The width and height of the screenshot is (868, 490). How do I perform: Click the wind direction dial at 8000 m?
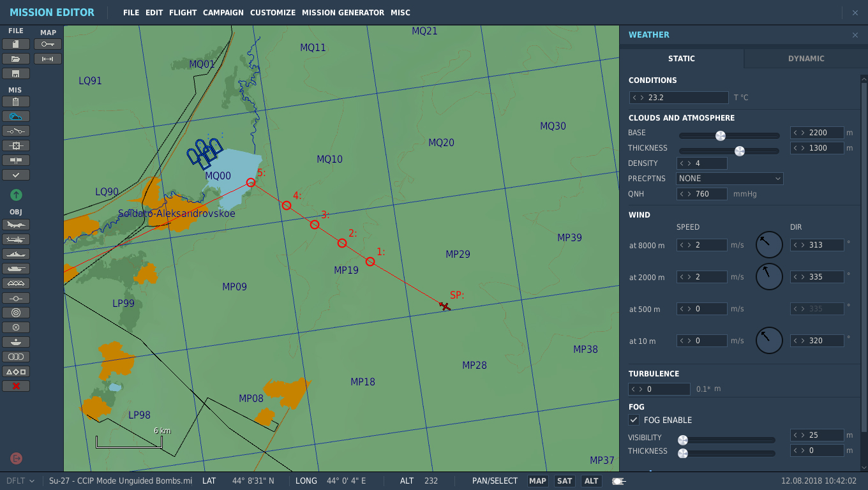click(x=769, y=245)
